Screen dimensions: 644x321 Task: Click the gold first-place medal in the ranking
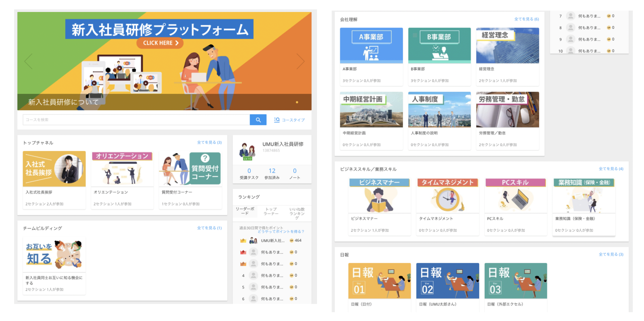point(243,240)
